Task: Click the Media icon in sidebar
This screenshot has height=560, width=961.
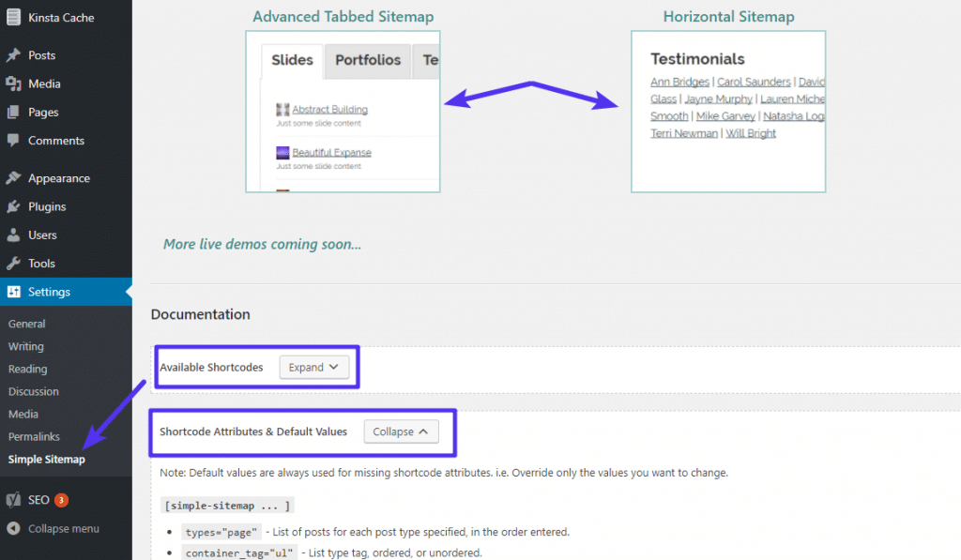Action: 13,83
